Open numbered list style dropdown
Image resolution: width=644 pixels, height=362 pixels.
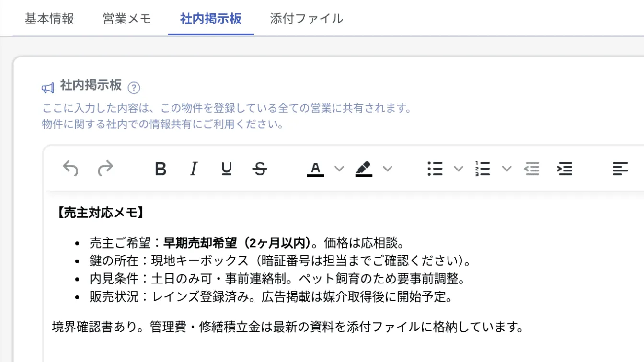click(506, 169)
